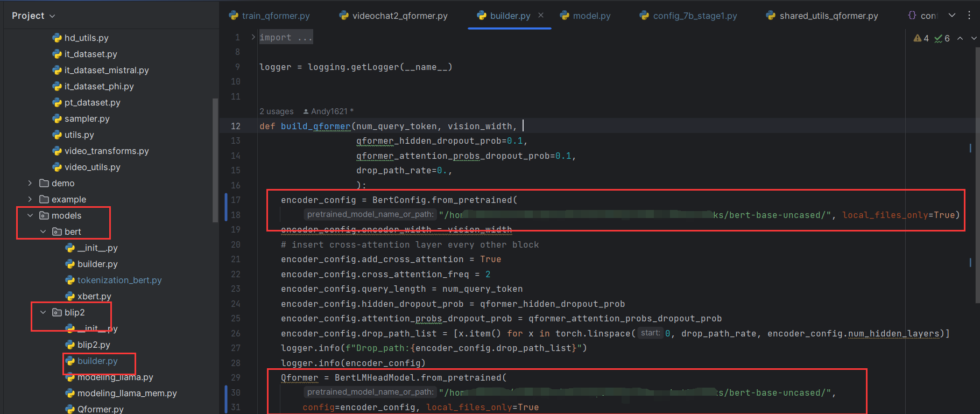Screen dimensions: 980x414
Task: Expand the demo folder
Action: 30,183
